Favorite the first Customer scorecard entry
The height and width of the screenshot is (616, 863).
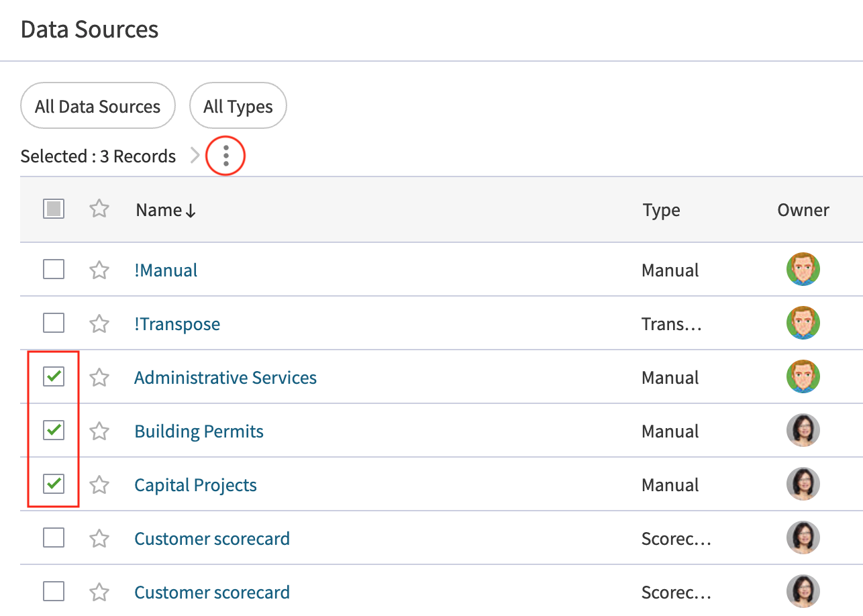point(99,537)
